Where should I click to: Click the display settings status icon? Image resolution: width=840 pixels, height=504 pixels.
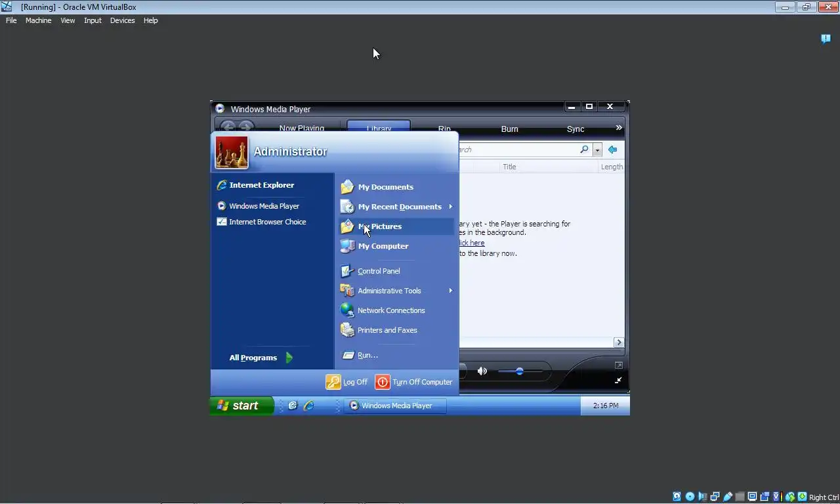[752, 497]
